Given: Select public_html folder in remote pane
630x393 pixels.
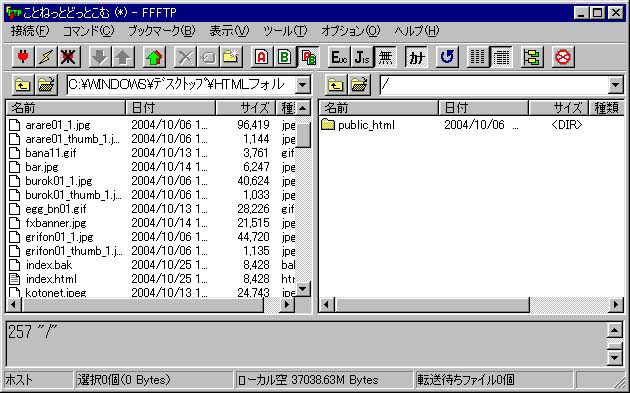Looking at the screenshot, I should [x=358, y=125].
